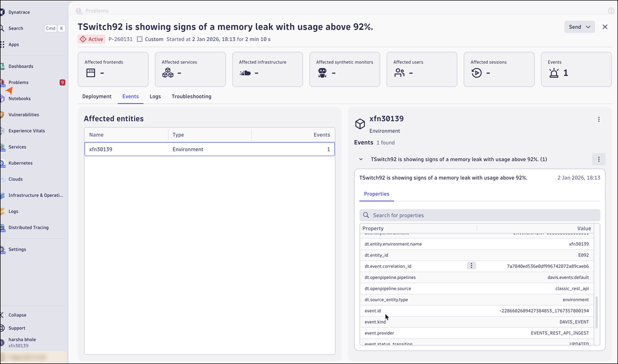618x364 pixels.
Task: Open the help icon at top right
Action: tap(611, 11)
